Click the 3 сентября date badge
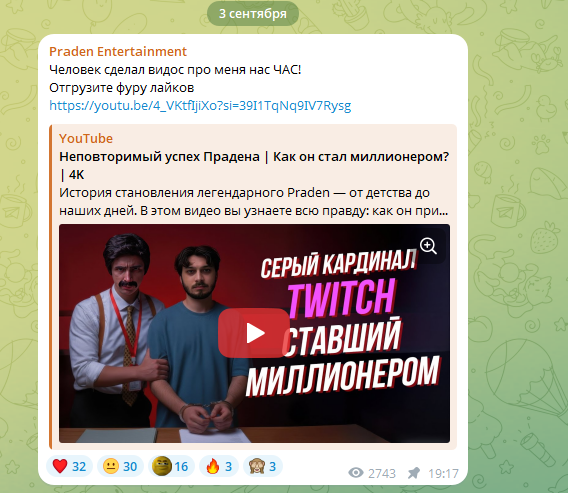Screen dimensions: 568x493 pos(253,14)
